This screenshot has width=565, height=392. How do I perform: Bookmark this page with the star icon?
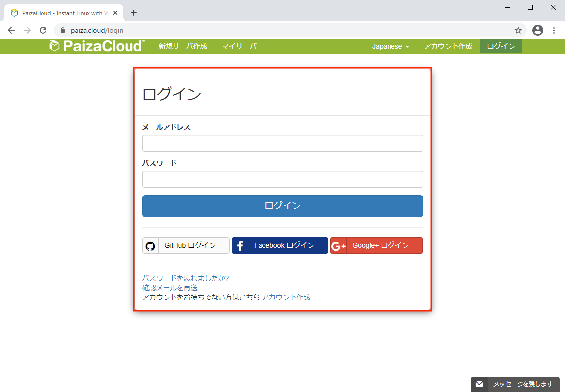[518, 30]
